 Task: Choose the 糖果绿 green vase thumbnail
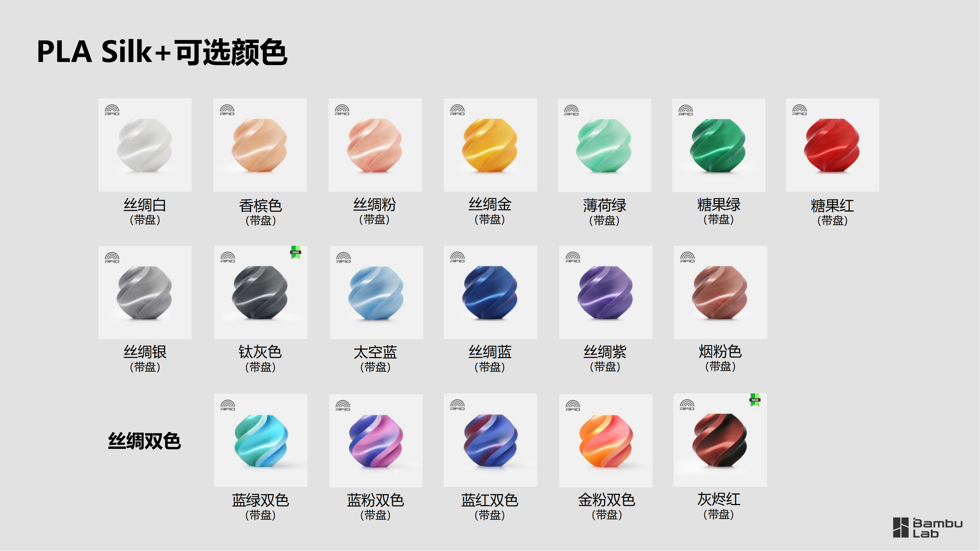[718, 145]
